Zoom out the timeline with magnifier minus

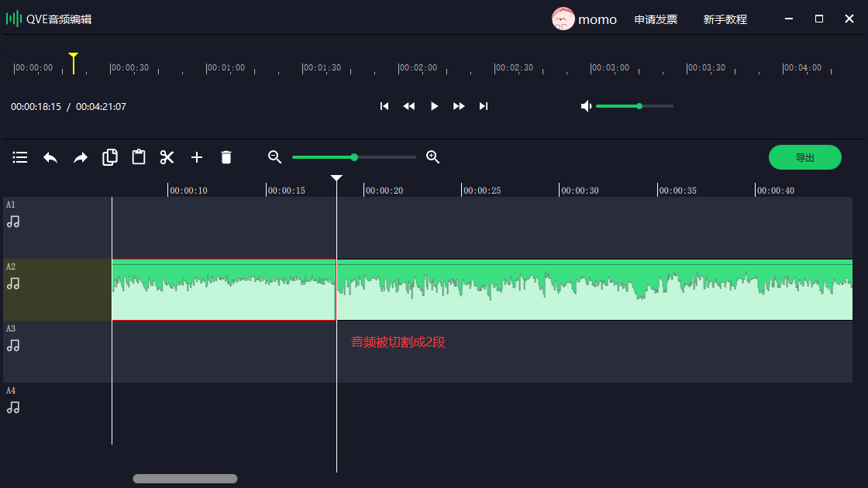(274, 157)
